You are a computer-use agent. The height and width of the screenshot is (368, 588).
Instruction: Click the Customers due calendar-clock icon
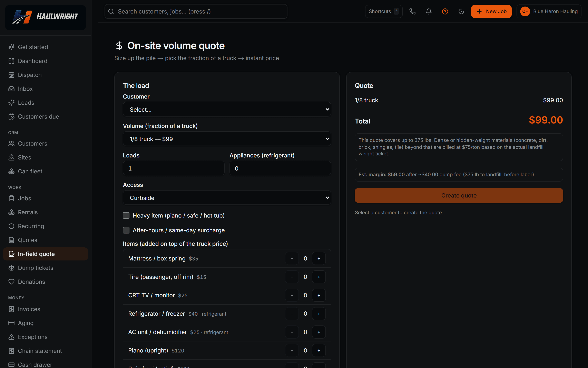(x=11, y=116)
